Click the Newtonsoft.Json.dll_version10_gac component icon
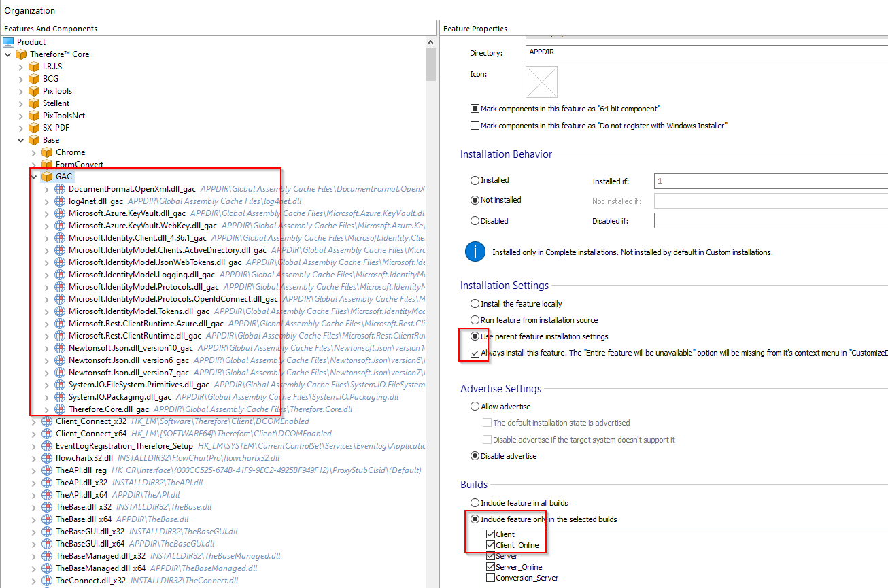 [60, 348]
